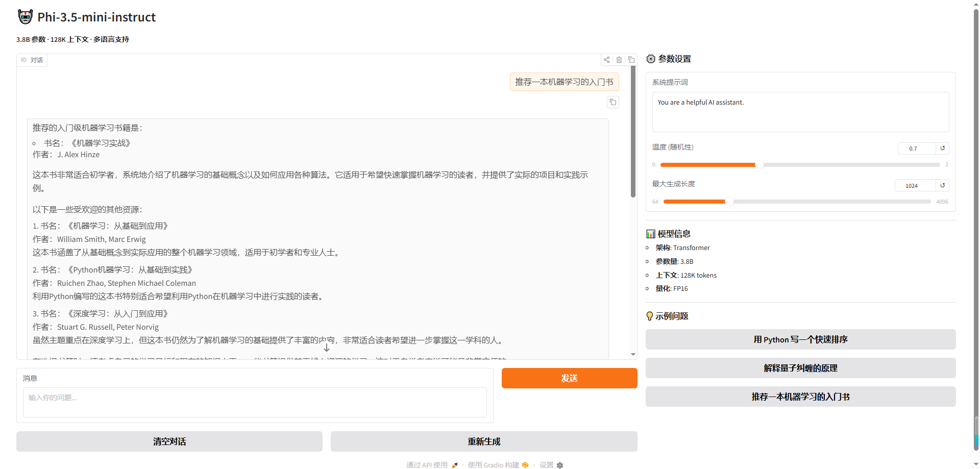Click the 对话 chat label tab
980x469 pixels.
32,60
